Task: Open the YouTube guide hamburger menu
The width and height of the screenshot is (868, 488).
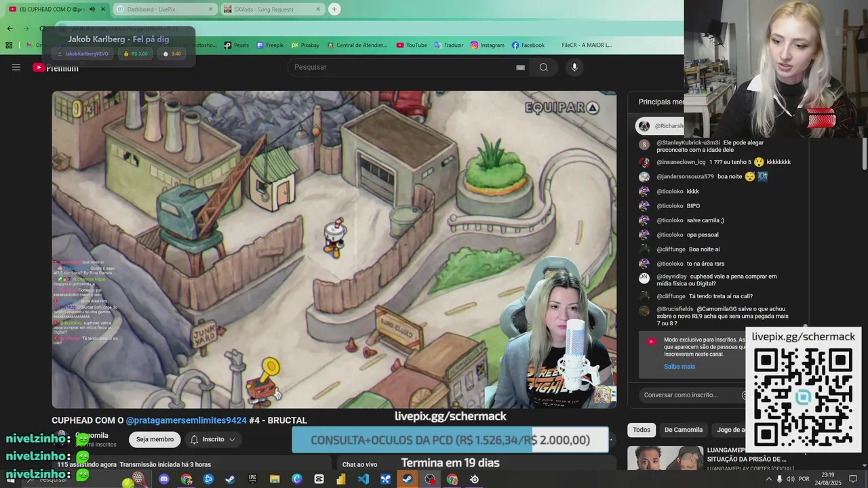Action: [16, 67]
